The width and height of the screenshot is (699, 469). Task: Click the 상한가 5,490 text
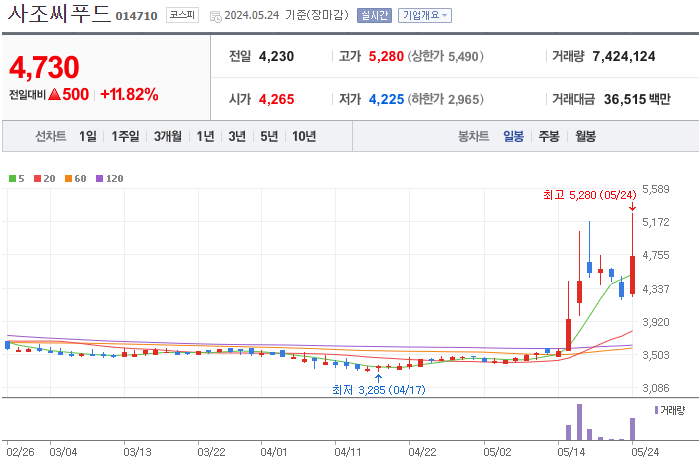(x=445, y=57)
